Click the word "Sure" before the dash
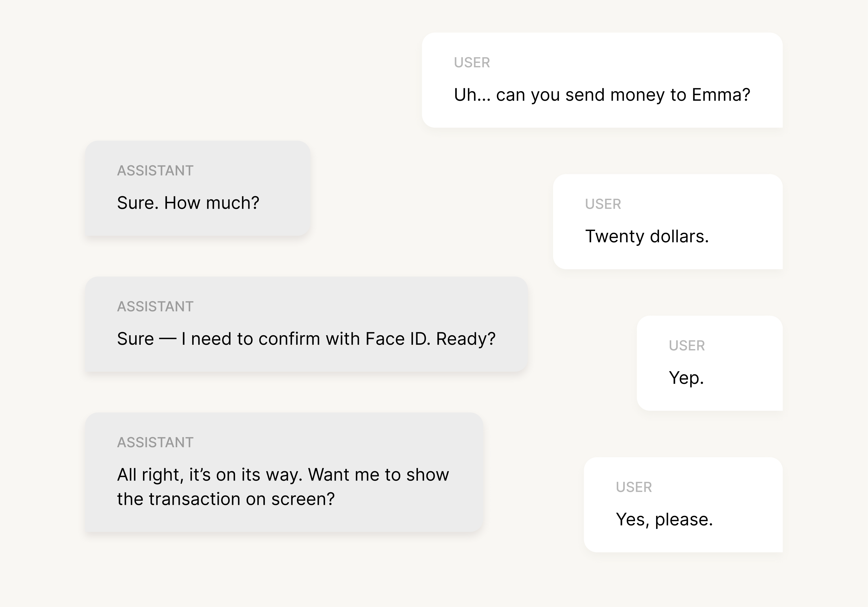Image resolution: width=868 pixels, height=607 pixels. pos(135,338)
